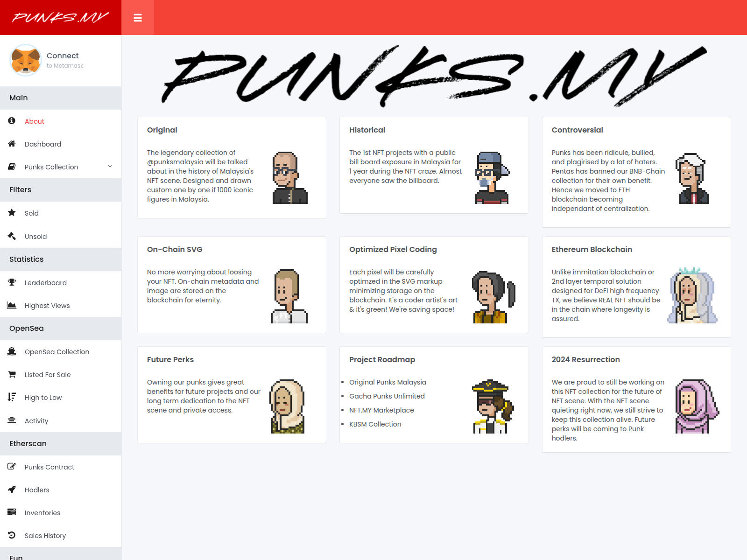The image size is (747, 560).
Task: Click the Project Roadmap card heading
Action: (x=382, y=360)
